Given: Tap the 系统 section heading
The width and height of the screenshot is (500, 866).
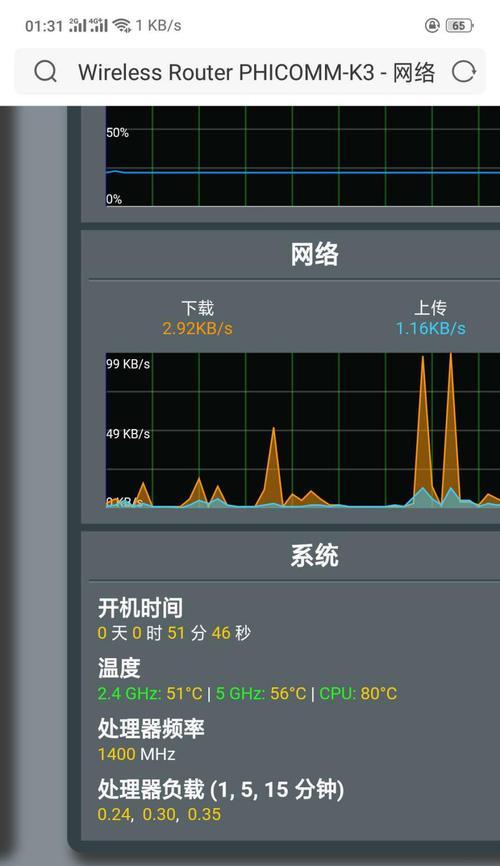Looking at the screenshot, I should (x=314, y=556).
